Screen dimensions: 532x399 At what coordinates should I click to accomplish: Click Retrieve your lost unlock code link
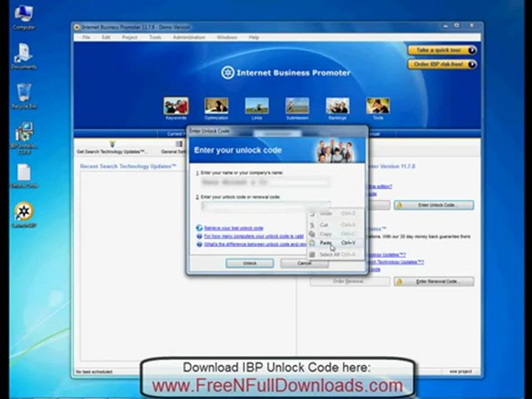tap(233, 228)
